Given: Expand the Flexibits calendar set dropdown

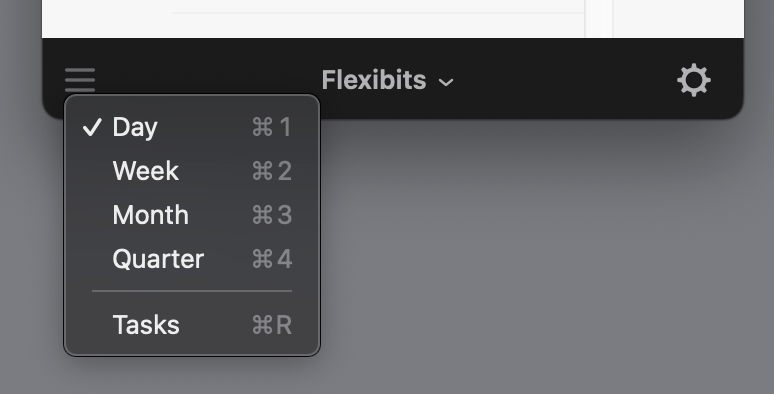Looking at the screenshot, I should coord(387,80).
